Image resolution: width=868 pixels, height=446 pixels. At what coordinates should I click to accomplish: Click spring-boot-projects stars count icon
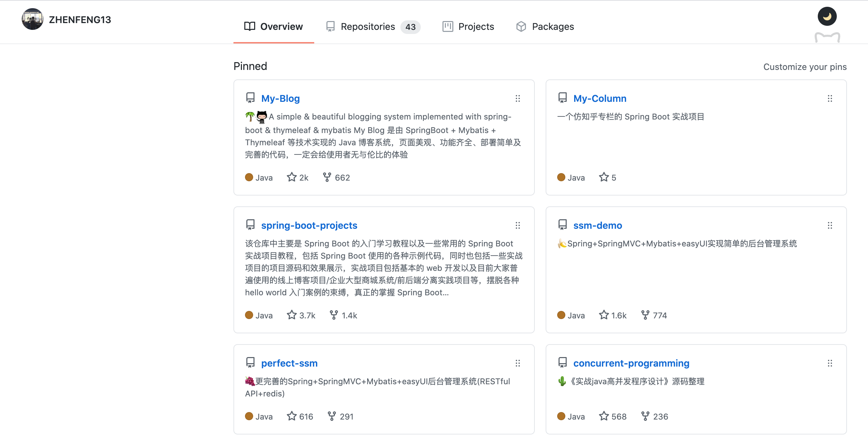[291, 315]
